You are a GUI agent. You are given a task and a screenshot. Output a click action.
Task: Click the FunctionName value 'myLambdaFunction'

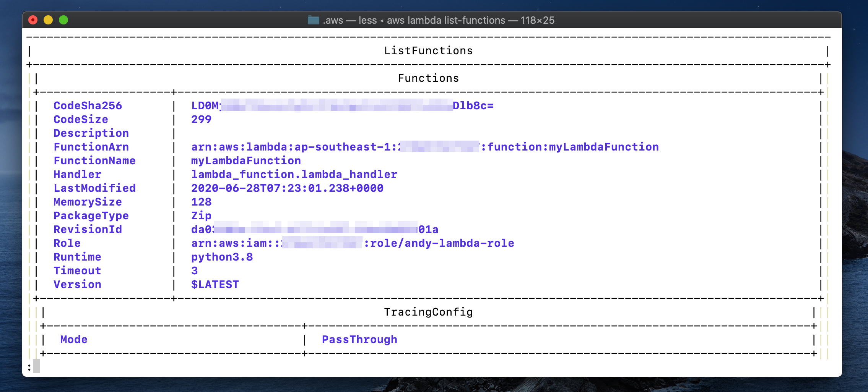246,161
